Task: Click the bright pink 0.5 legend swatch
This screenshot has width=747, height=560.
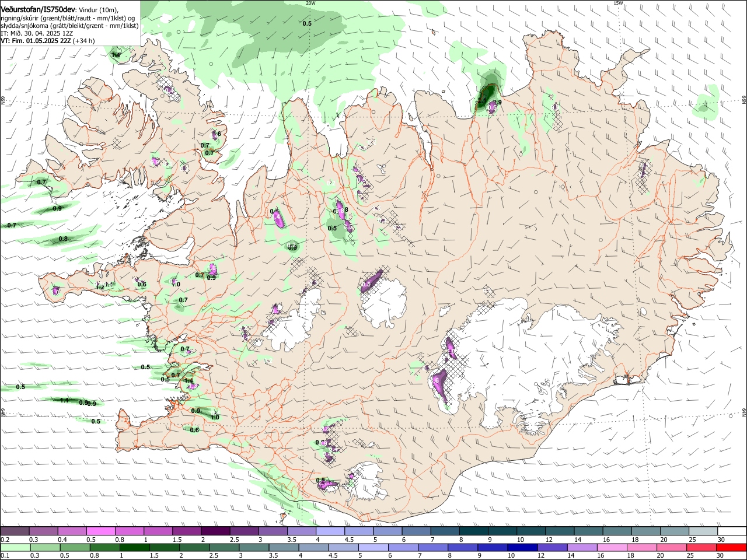Action: pyautogui.click(x=100, y=531)
